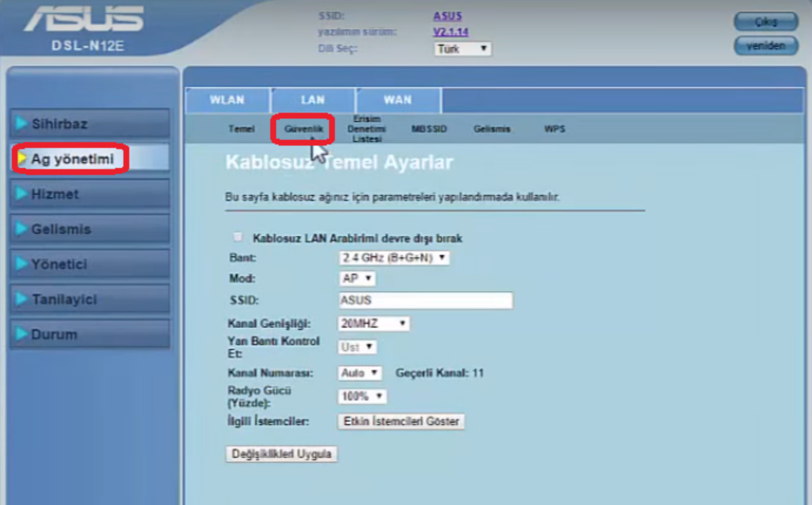Switch to the LAN tab

313,100
